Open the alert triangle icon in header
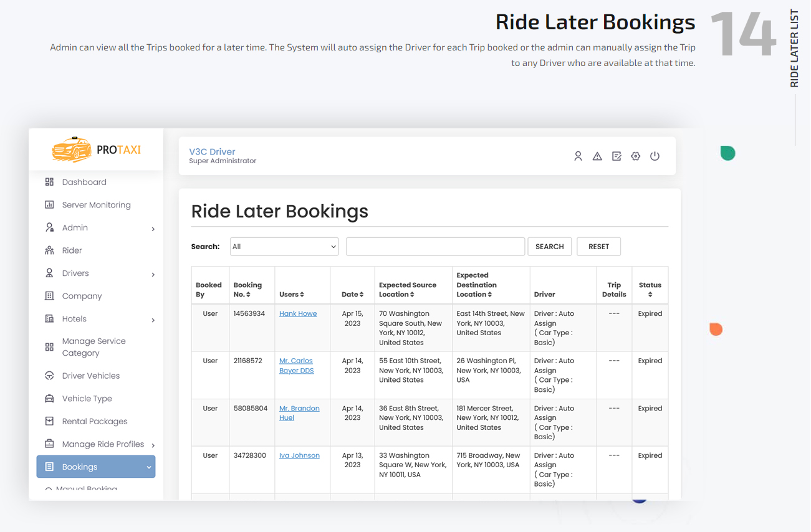Viewport: 811px width, 532px height. point(597,156)
